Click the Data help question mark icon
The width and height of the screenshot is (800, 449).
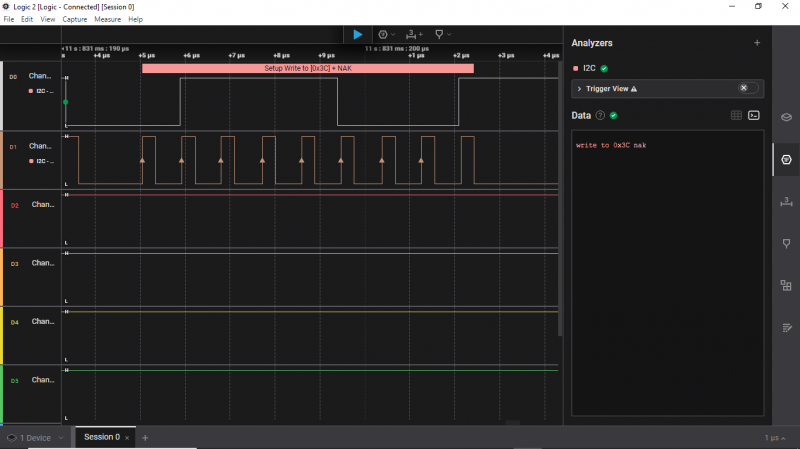[600, 115]
